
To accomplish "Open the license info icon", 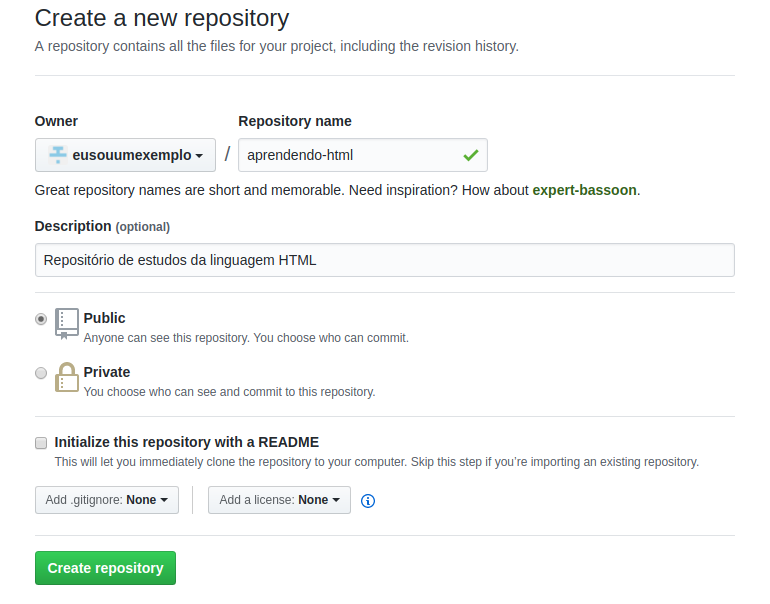I will 368,501.
